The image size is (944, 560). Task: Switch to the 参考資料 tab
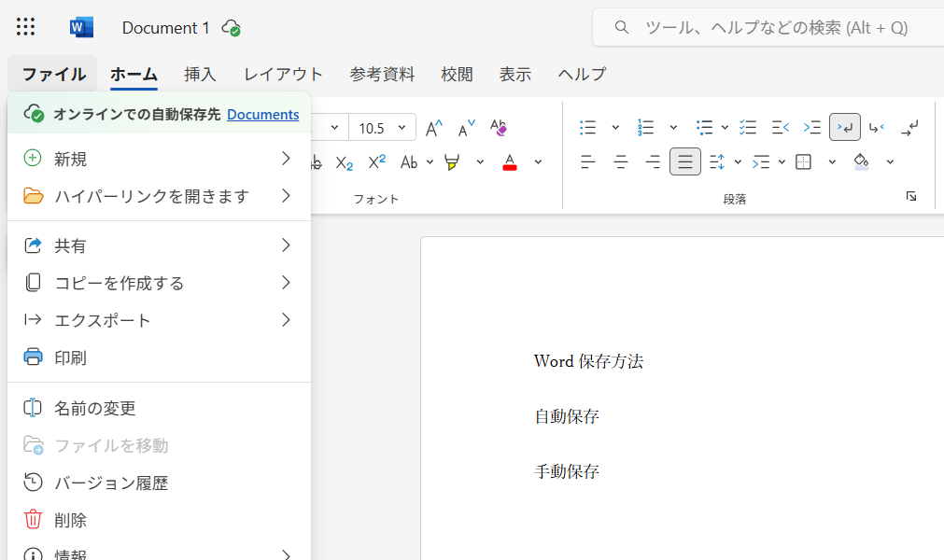[x=382, y=74]
